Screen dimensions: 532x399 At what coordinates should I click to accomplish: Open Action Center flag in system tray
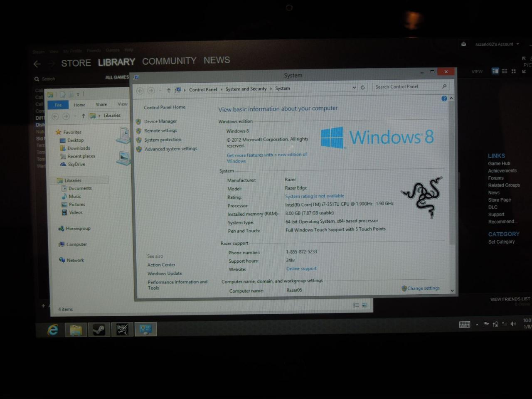pos(486,324)
